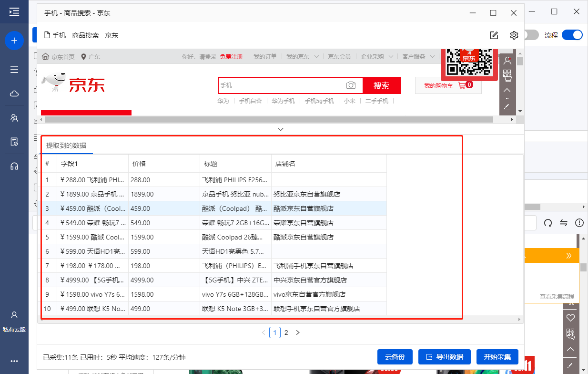Open 我的购物车 cart button
The width and height of the screenshot is (588, 374).
click(x=448, y=85)
